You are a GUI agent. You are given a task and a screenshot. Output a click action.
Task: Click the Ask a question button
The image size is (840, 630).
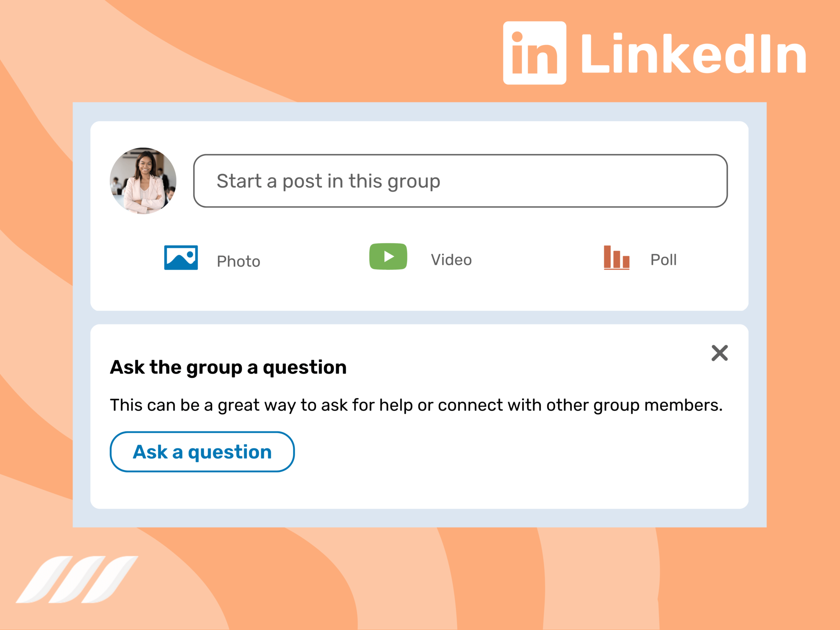click(202, 452)
